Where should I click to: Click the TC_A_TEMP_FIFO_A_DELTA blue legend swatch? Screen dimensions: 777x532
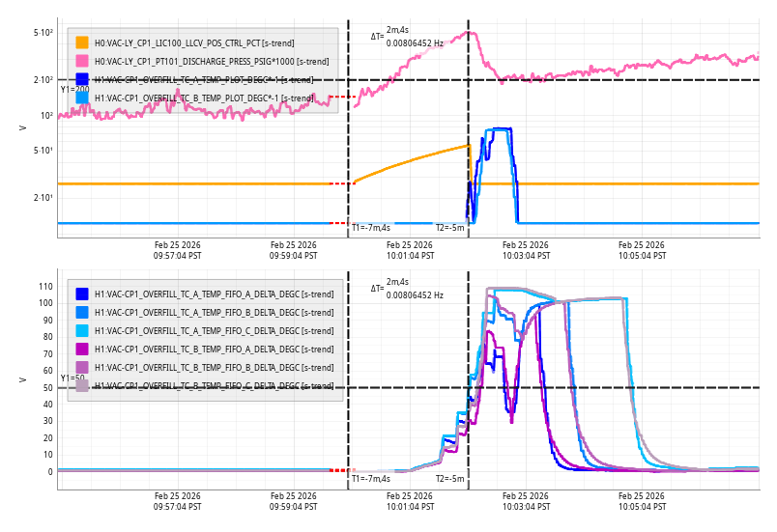(82, 294)
